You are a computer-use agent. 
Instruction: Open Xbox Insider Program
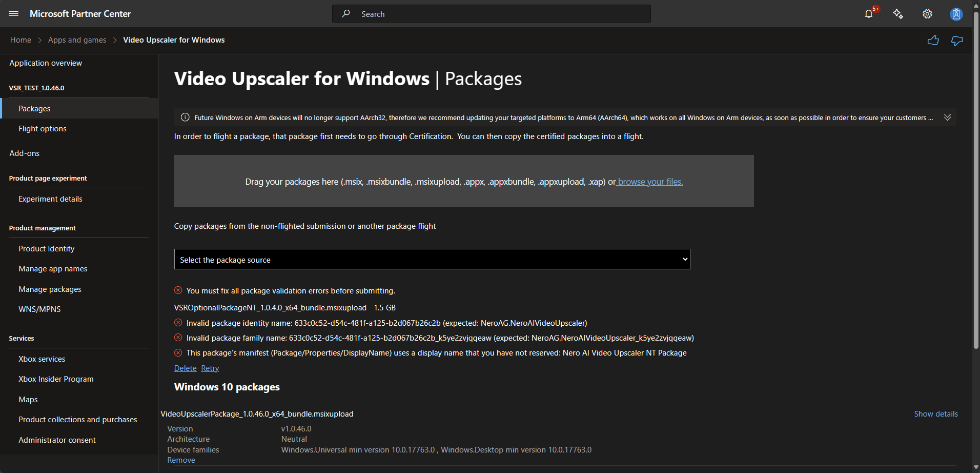point(56,379)
